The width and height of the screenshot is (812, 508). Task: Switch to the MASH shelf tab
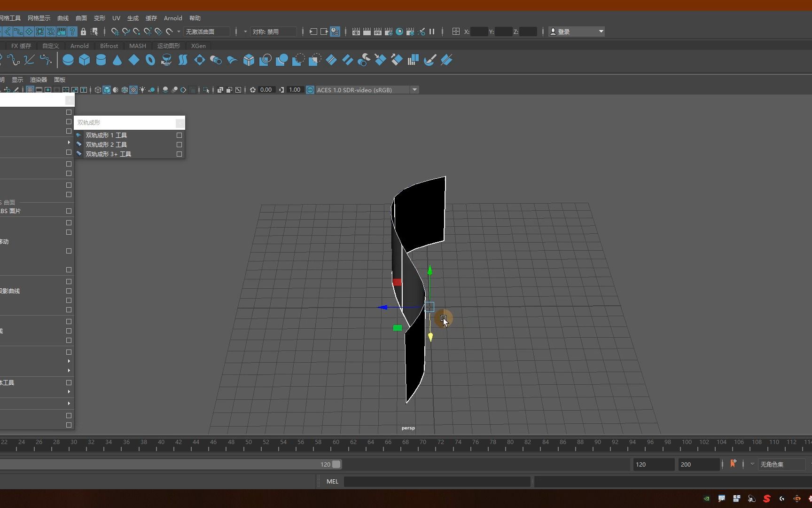tap(137, 46)
